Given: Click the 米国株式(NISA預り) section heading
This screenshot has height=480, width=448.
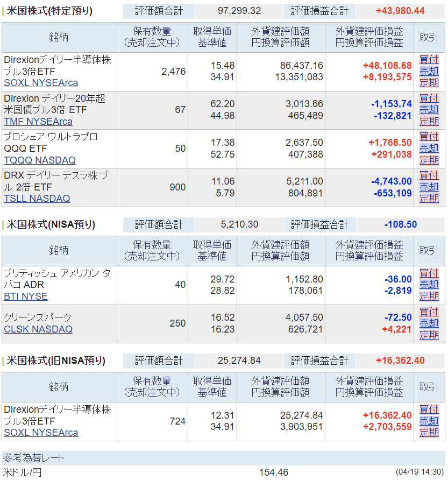Looking at the screenshot, I should click(x=51, y=224).
